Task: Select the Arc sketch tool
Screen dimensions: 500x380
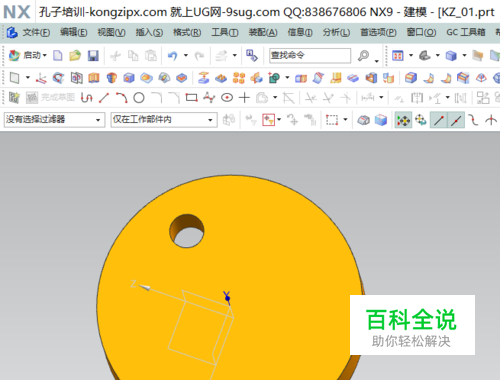Action: [121, 98]
